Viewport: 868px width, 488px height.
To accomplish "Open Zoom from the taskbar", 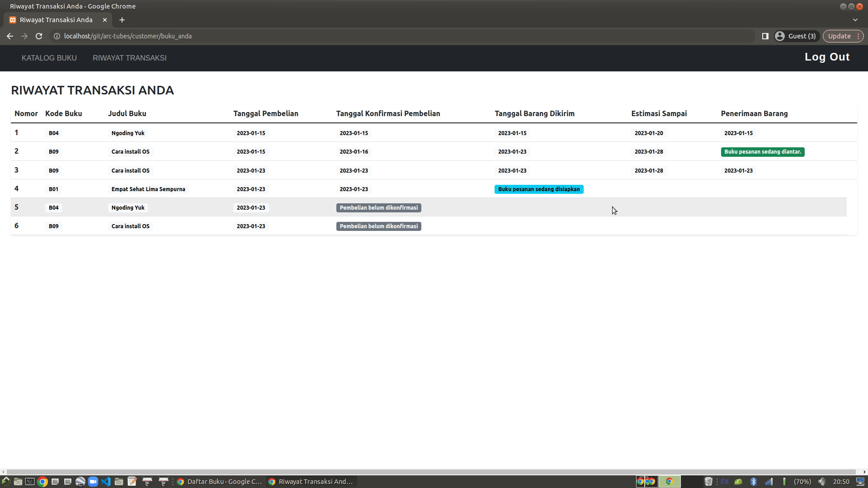I will pyautogui.click(x=93, y=482).
